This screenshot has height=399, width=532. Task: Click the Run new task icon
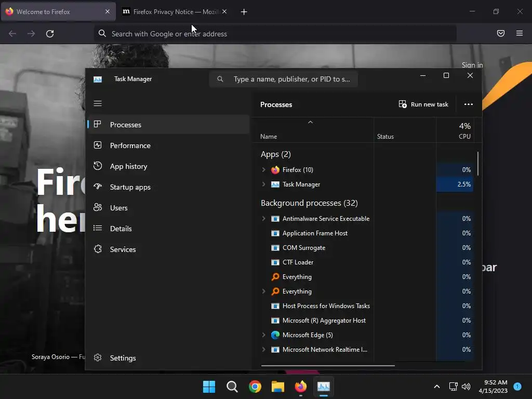[403, 104]
